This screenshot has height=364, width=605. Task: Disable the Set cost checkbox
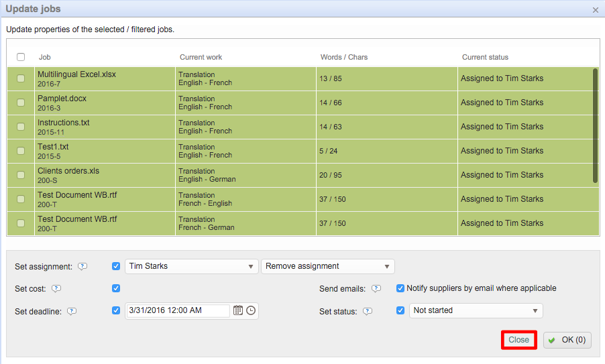coord(116,288)
